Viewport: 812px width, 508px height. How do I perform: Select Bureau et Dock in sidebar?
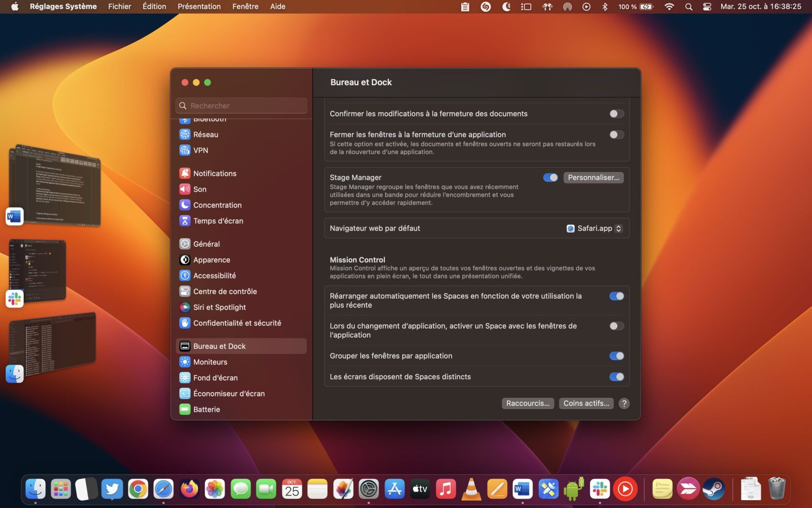(x=241, y=346)
